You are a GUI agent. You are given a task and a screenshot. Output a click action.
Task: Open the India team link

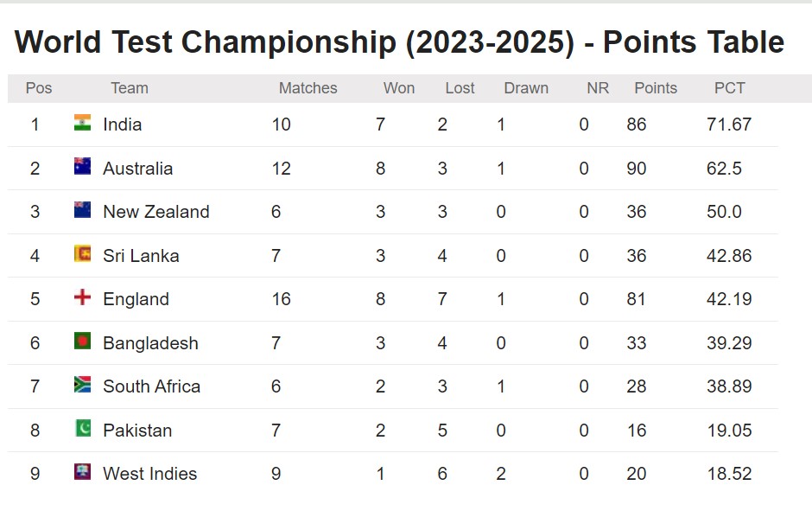(122, 124)
